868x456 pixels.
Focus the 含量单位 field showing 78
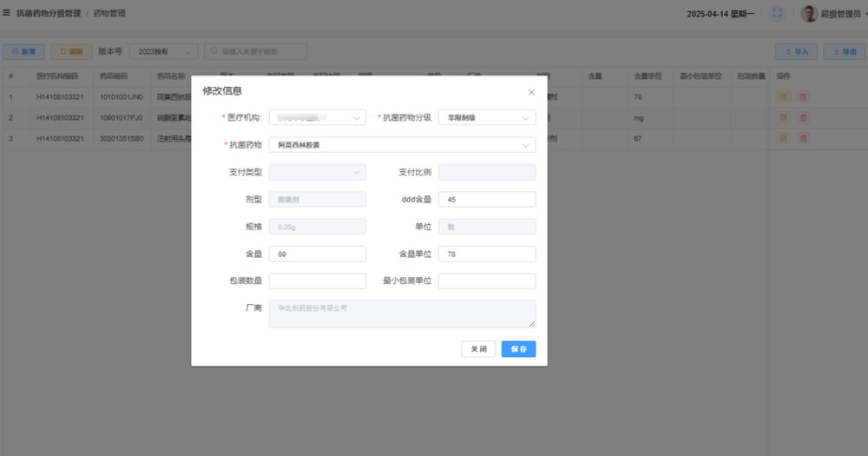click(487, 254)
